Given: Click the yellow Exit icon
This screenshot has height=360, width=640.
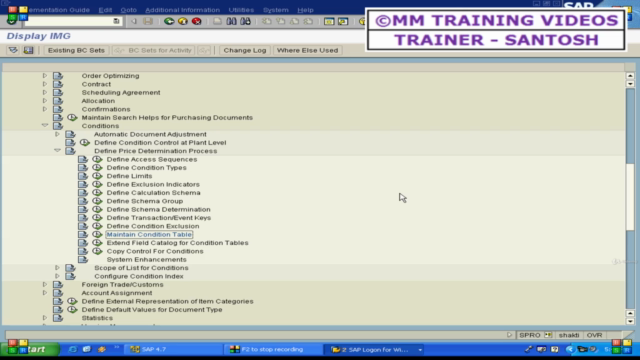Looking at the screenshot, I should pos(183,21).
